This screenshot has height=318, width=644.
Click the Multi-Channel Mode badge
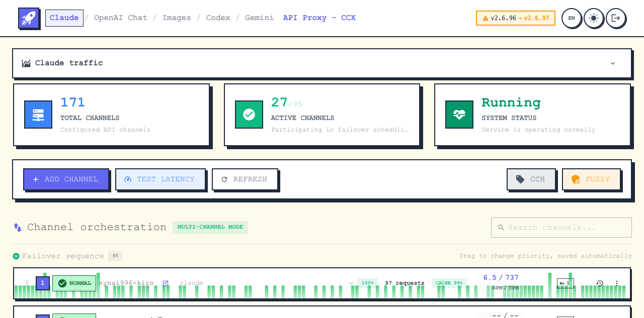pos(210,227)
